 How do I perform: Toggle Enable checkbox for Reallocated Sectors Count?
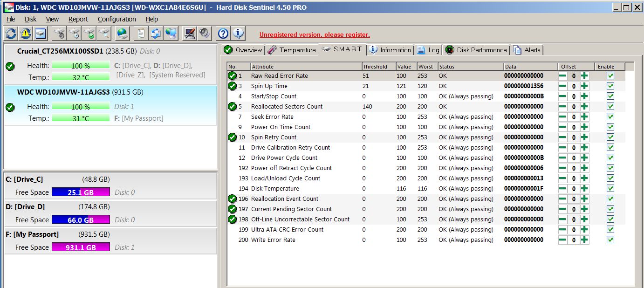click(x=610, y=106)
